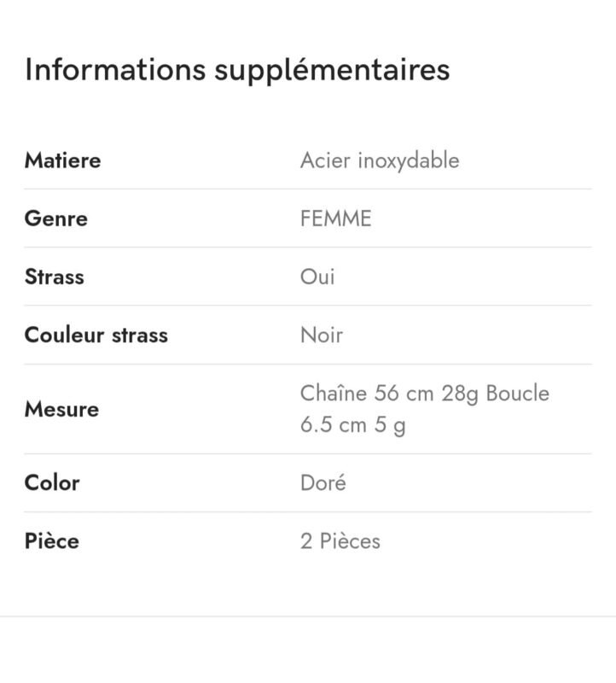Click the "Strass" row label
The width and height of the screenshot is (616, 683).
(x=54, y=277)
